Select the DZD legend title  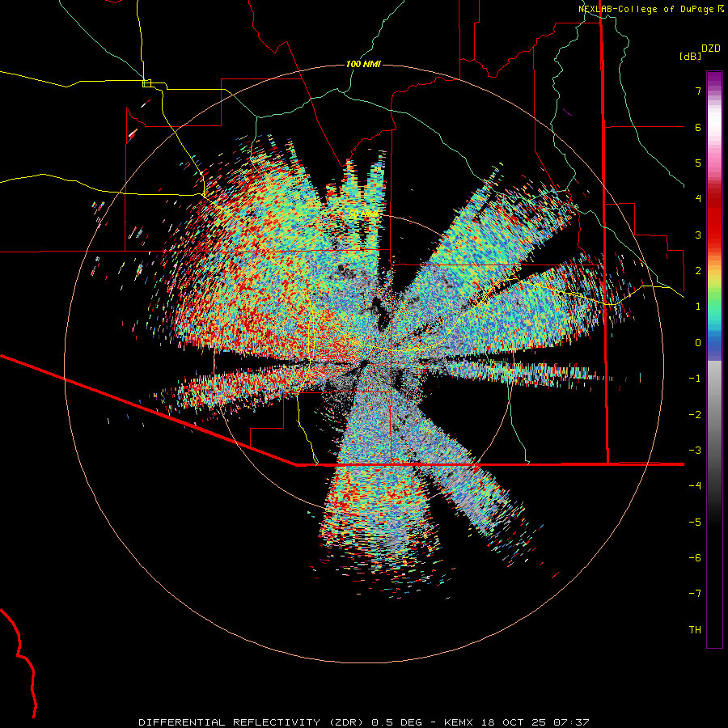(711, 49)
